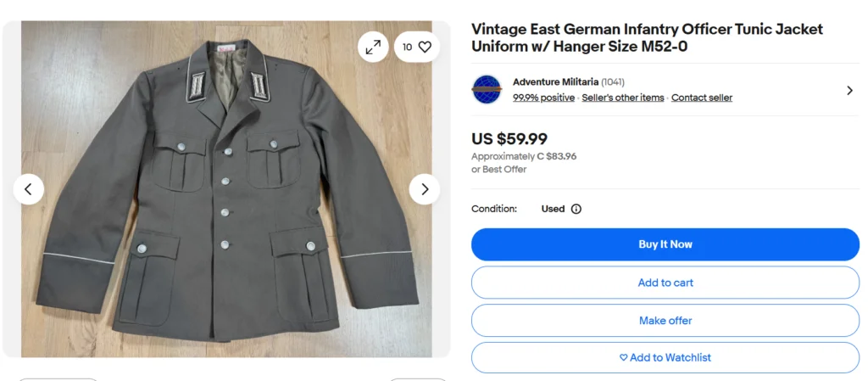868x381 pixels.
Task: Expand the jacket photo to fullscreen
Action: point(373,48)
